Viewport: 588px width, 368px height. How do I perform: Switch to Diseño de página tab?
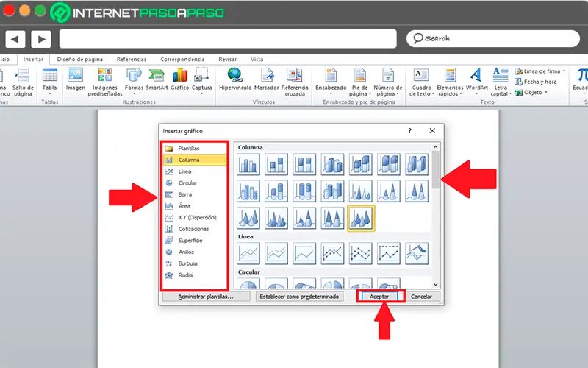tap(80, 60)
